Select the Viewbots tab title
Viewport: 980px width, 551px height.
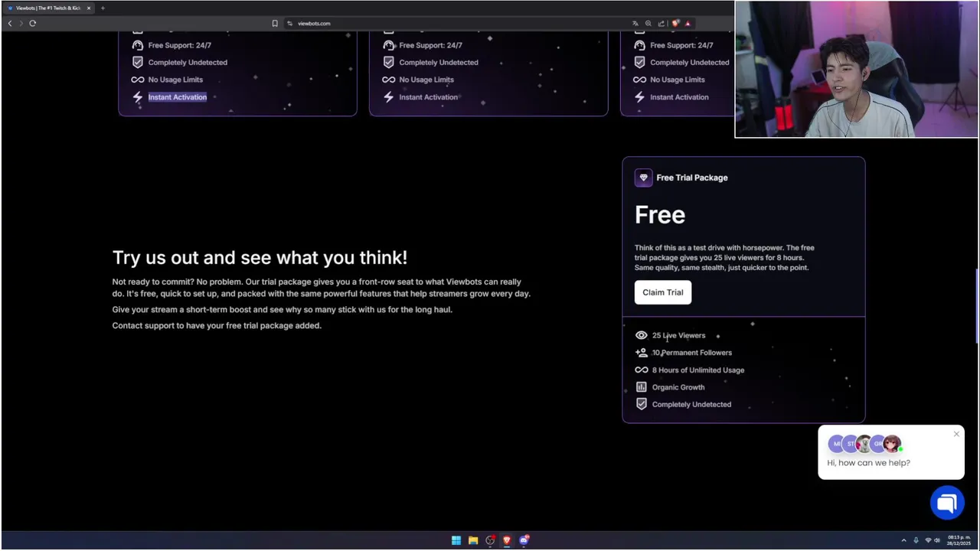47,8
